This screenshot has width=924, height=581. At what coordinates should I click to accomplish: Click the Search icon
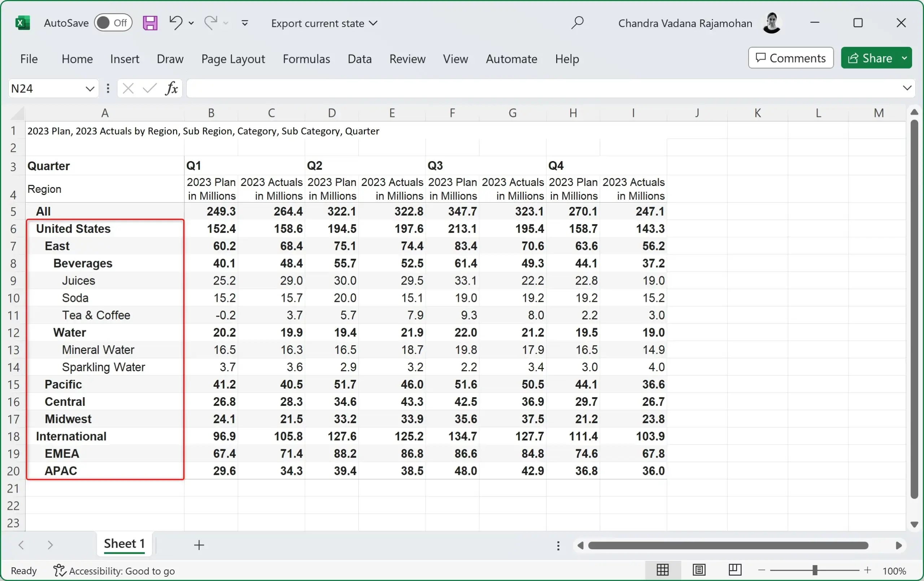pyautogui.click(x=577, y=23)
